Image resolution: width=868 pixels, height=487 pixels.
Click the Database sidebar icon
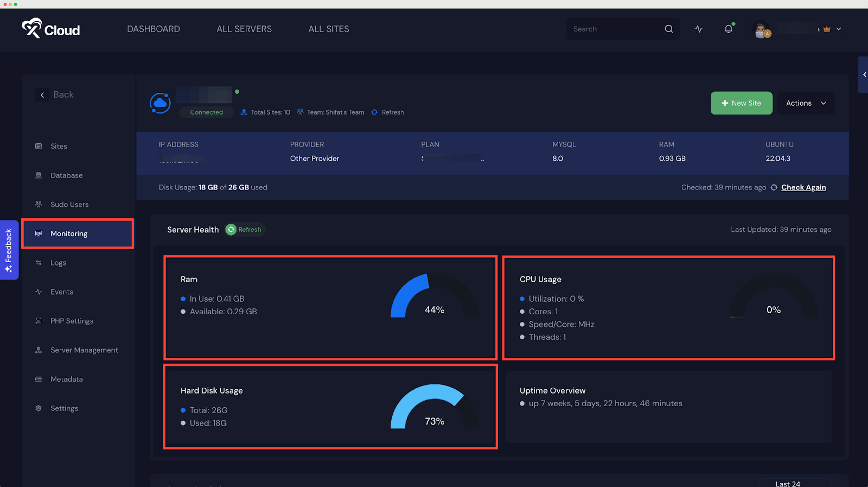click(x=39, y=175)
